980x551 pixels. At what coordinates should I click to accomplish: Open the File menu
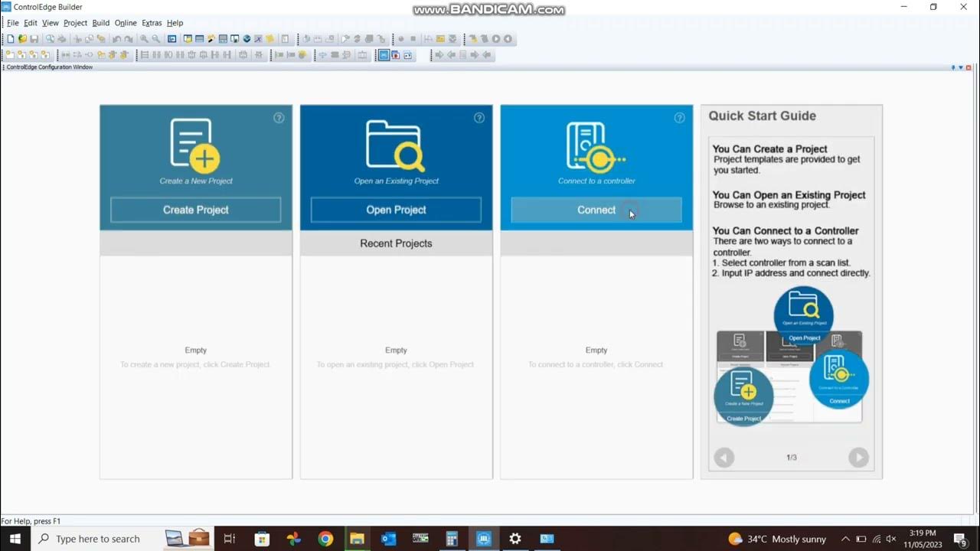pos(13,23)
